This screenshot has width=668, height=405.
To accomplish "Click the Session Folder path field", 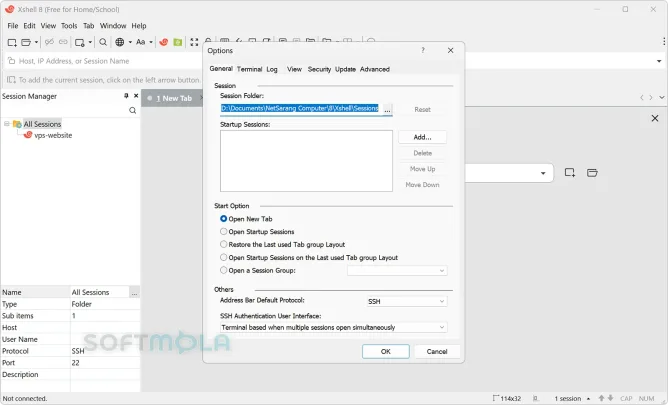I will (299, 109).
